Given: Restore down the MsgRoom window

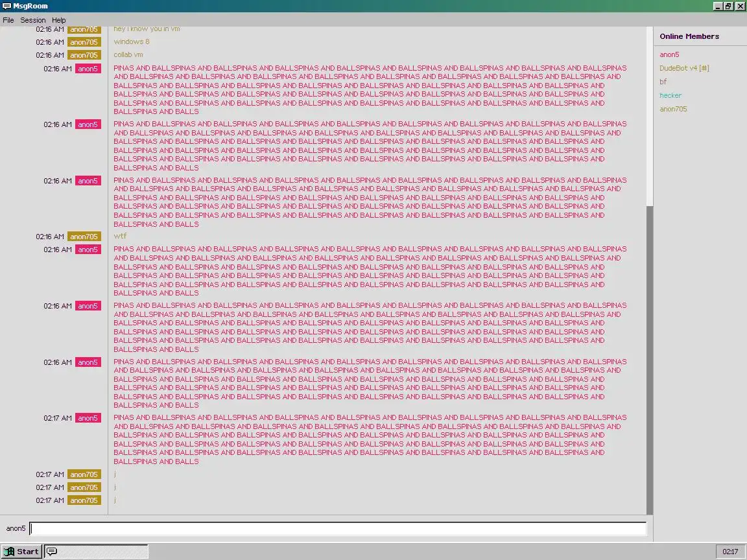Looking at the screenshot, I should [x=728, y=6].
